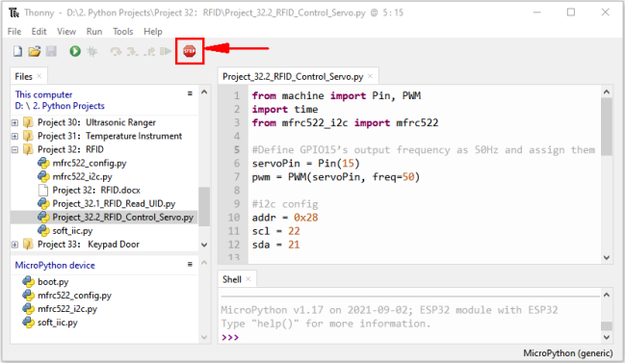The height and width of the screenshot is (364, 625).
Task: Click the Step out toolbar icon
Action: [x=150, y=51]
